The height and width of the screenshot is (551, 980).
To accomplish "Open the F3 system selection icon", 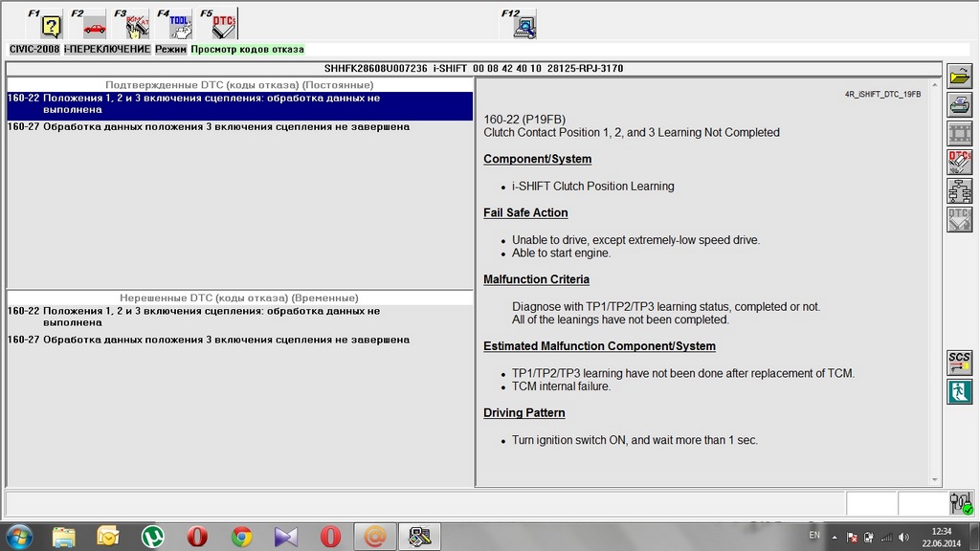I will (x=131, y=24).
